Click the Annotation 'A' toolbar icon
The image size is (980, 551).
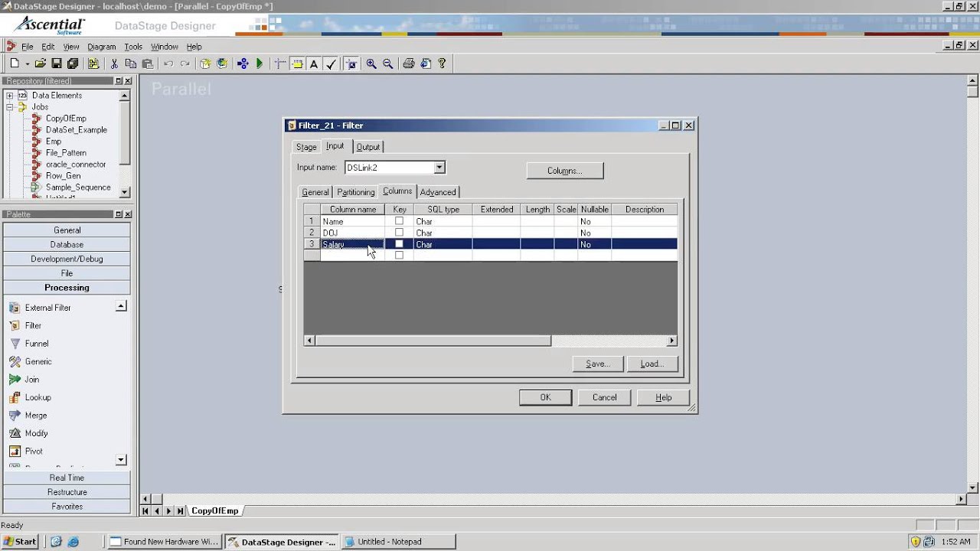tap(314, 64)
